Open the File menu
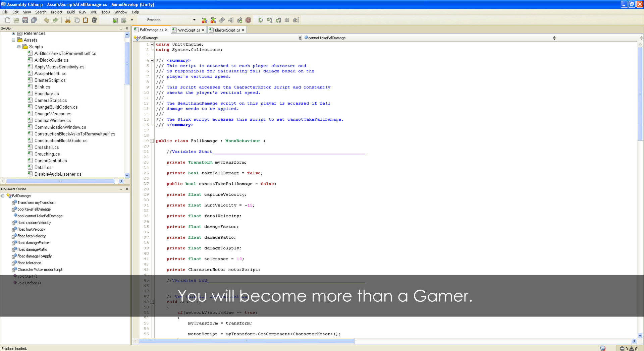The width and height of the screenshot is (644, 351). point(5,12)
